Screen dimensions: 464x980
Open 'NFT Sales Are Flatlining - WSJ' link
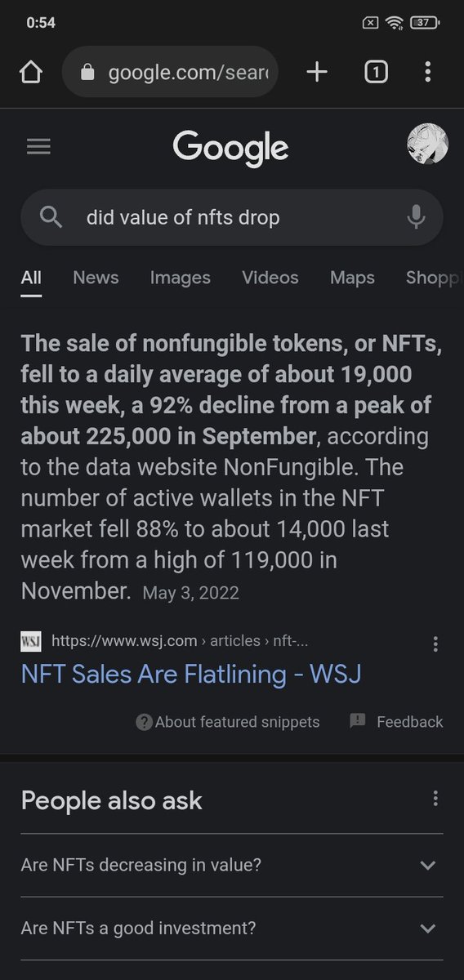pos(191,674)
